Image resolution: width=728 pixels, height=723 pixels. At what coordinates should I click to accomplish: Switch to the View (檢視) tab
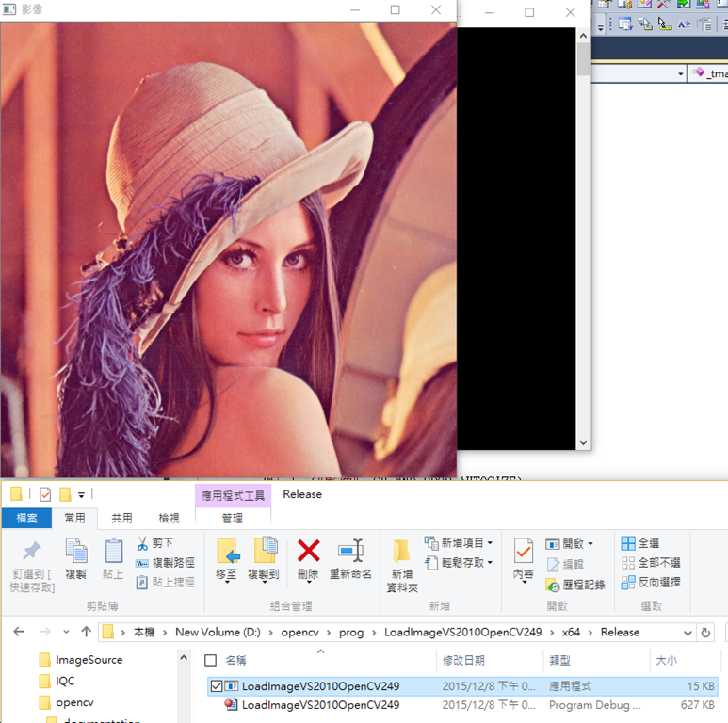point(169,518)
